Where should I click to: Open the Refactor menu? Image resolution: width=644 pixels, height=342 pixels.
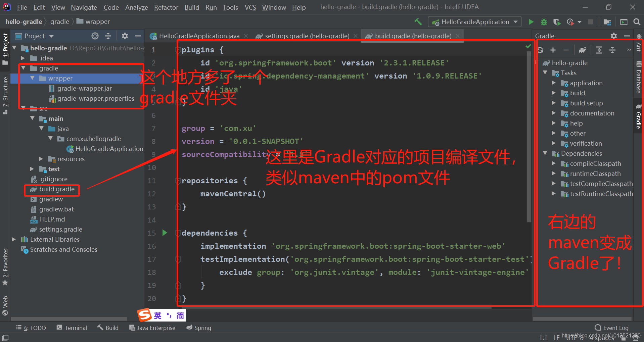click(166, 7)
